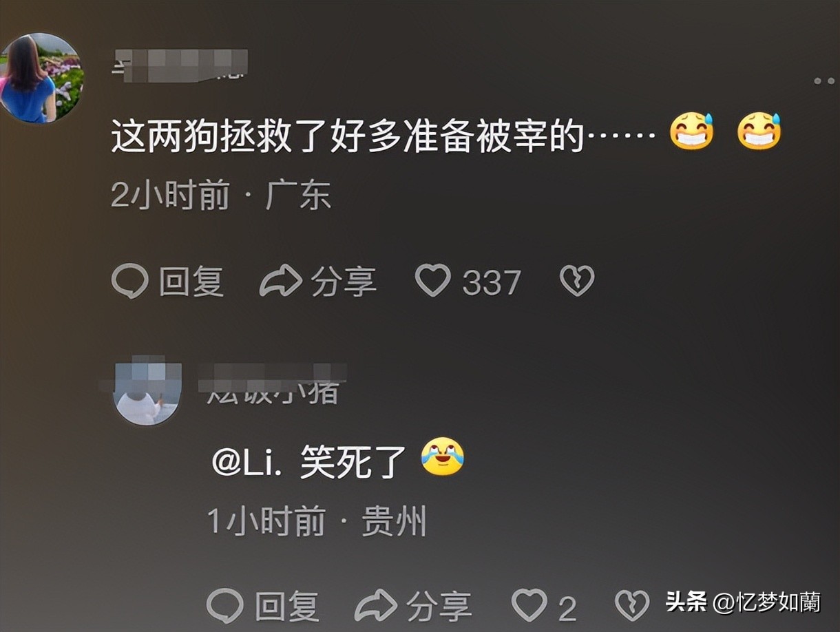The image size is (840, 632).
Task: Like the 笑死了 reply with the heart icon
Action: [x=529, y=606]
